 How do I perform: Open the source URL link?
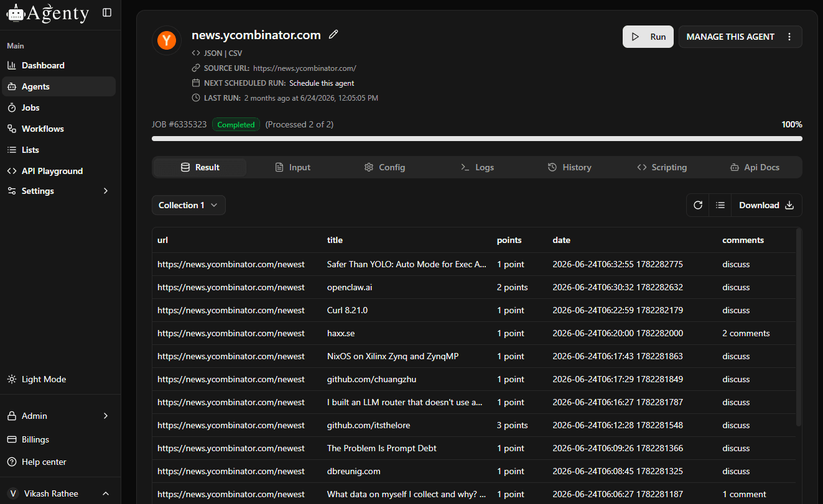tap(305, 68)
